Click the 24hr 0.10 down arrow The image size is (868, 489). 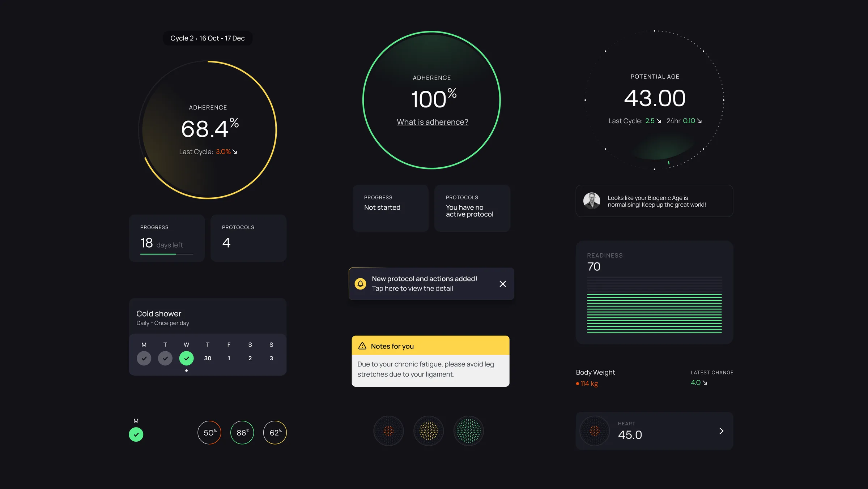[x=699, y=121]
